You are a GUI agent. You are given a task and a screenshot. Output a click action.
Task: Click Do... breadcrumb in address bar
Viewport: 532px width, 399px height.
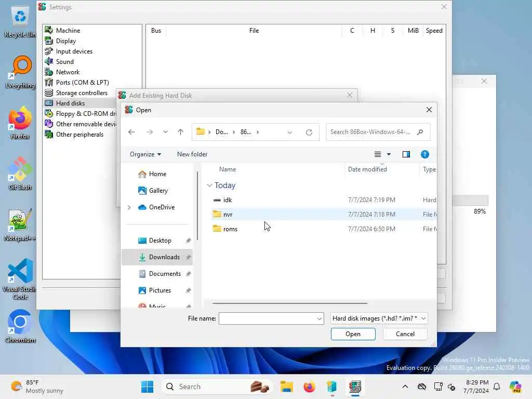click(x=221, y=132)
